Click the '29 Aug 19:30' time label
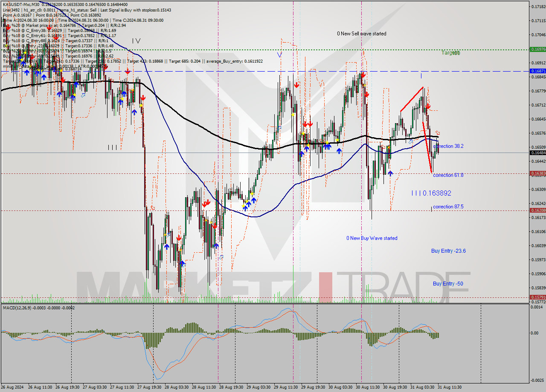546x392 pixels. (313, 387)
